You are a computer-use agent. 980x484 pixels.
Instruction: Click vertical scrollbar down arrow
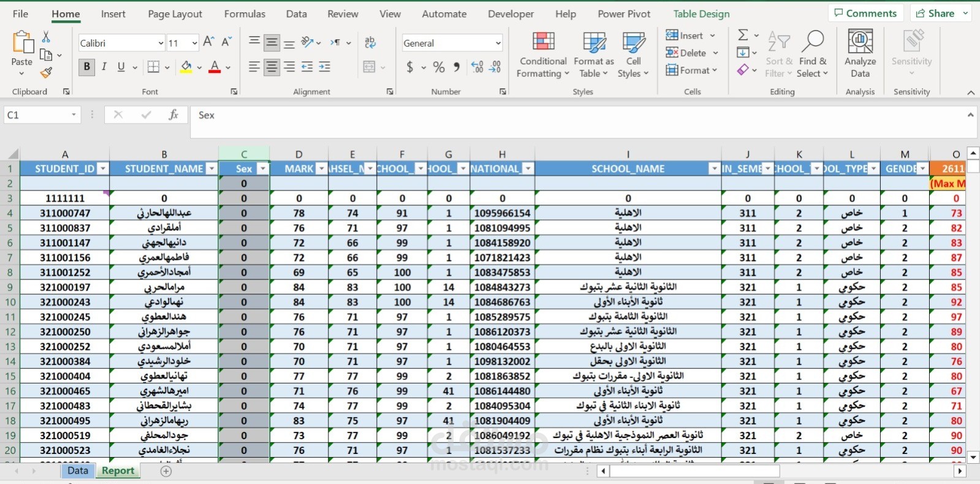pyautogui.click(x=973, y=457)
